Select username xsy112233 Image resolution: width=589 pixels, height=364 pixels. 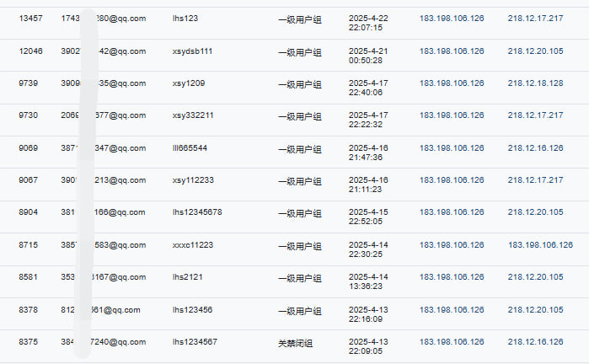[x=193, y=180]
